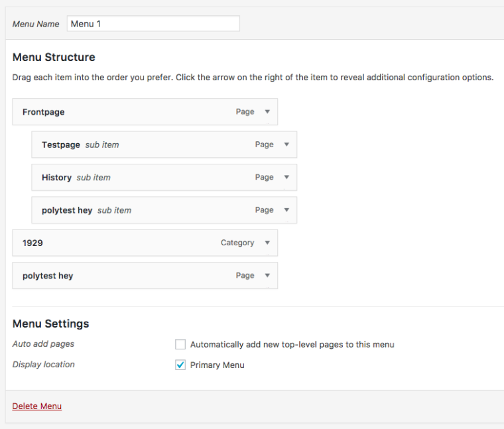Viewport: 504px width, 429px height.
Task: Expand the polytest hey sub item arrow
Action: (286, 210)
